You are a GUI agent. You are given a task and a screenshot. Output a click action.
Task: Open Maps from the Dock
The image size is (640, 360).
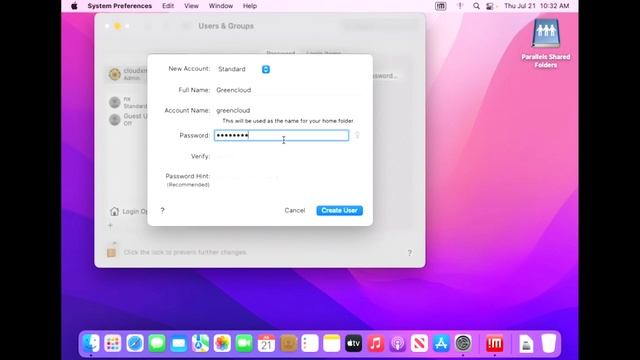(200, 343)
